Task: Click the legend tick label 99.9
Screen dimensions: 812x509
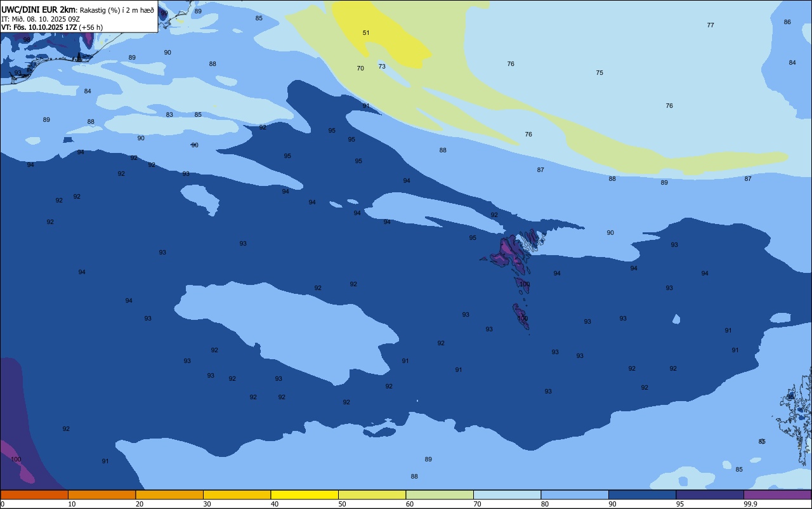Action: [x=751, y=504]
